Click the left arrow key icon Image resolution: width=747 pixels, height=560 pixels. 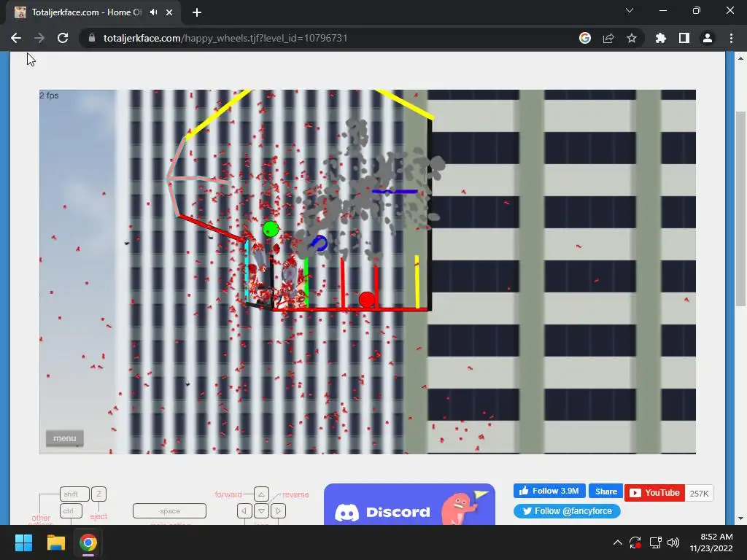coord(244,511)
